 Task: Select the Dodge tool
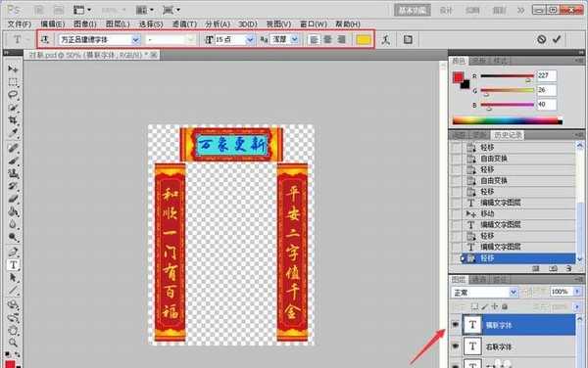13,237
